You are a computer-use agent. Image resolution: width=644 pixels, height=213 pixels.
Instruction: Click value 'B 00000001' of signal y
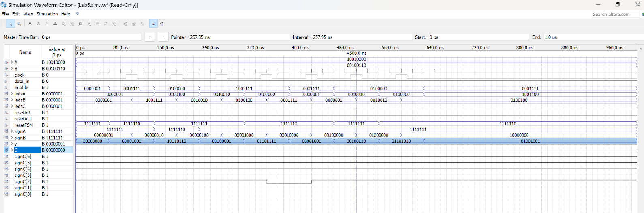tap(53, 144)
